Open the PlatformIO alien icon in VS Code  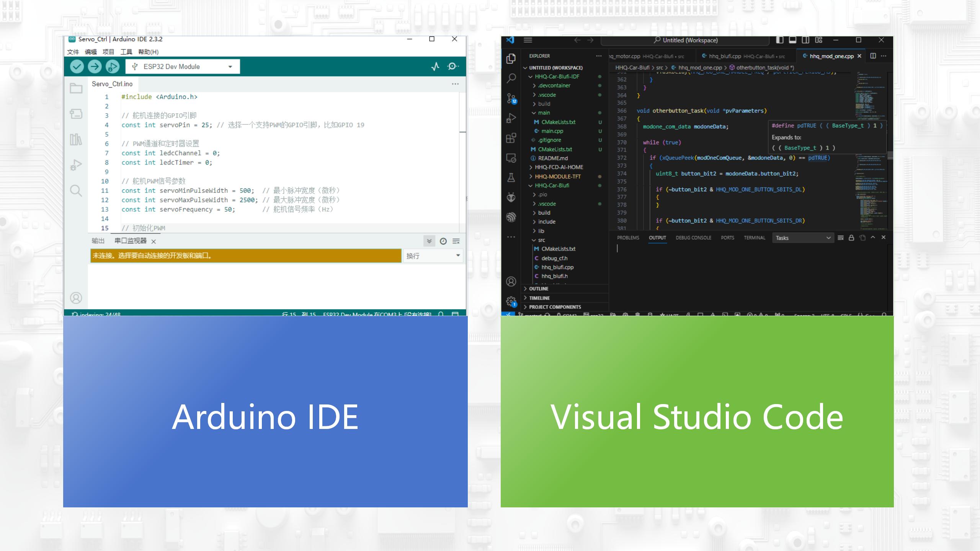click(511, 197)
